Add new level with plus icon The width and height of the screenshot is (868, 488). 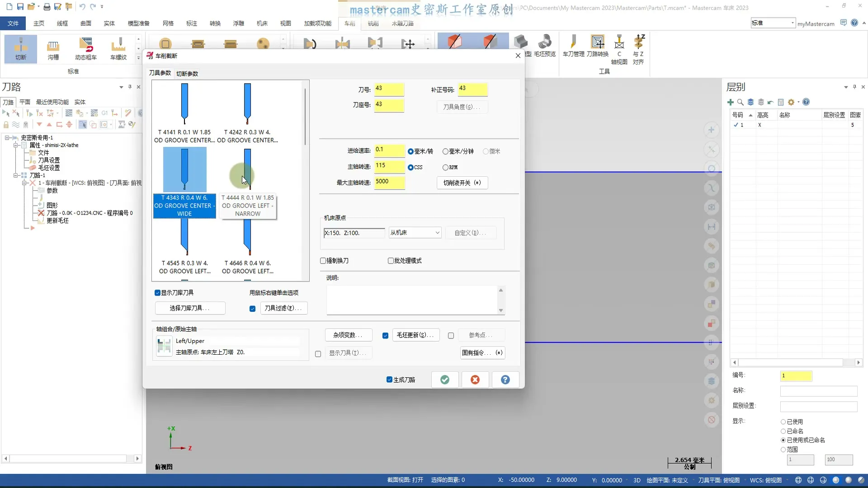pyautogui.click(x=730, y=102)
